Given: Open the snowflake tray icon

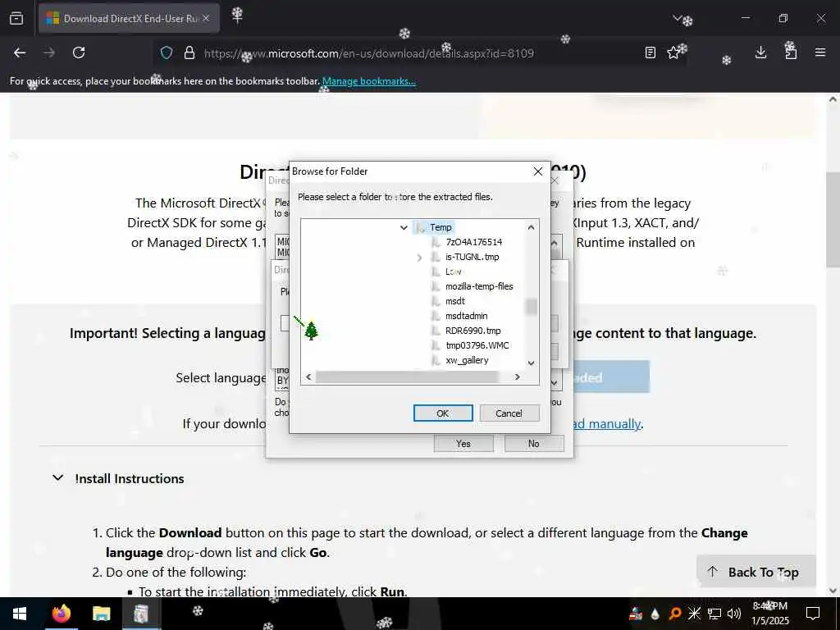Looking at the screenshot, I should (x=694, y=614).
